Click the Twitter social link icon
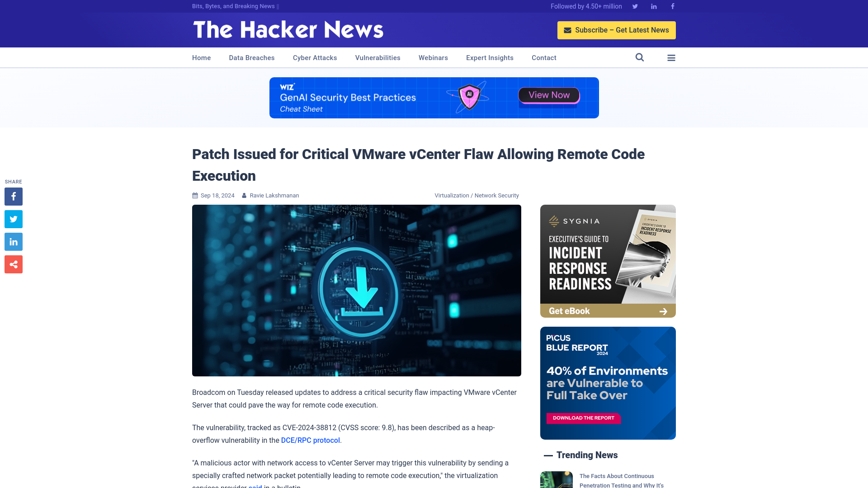Screen dimensions: 868x488 tap(635, 6)
